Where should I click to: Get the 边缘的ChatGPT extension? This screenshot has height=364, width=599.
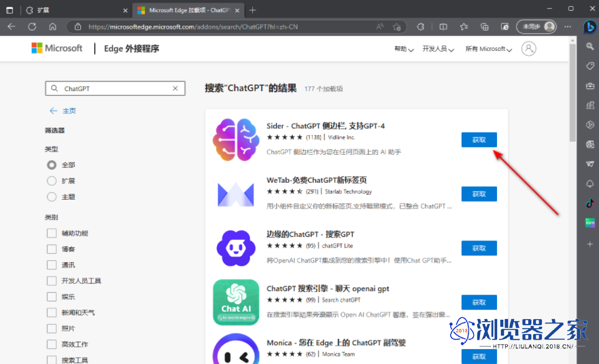[x=479, y=248]
